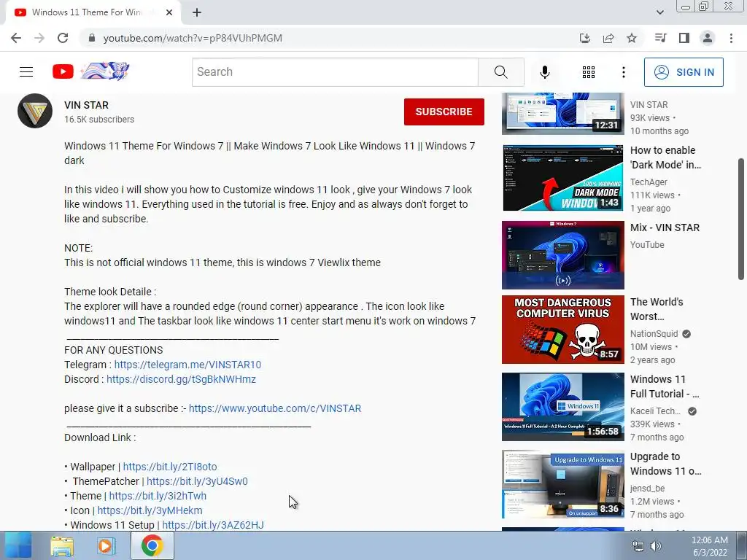Screen dimensions: 747x560
Task: Open Windows 11 Full Tutorial thumbnail
Action: pyautogui.click(x=562, y=407)
